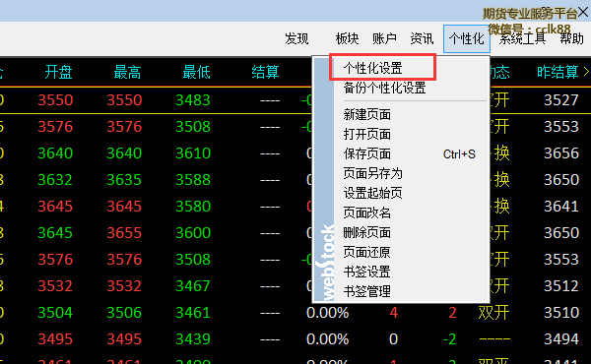Select the 3632 opening price cell

[x=55, y=180]
